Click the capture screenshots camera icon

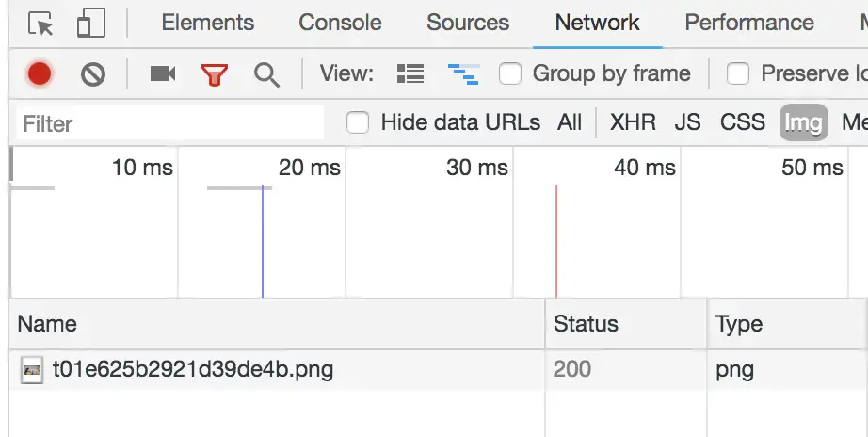tap(163, 73)
